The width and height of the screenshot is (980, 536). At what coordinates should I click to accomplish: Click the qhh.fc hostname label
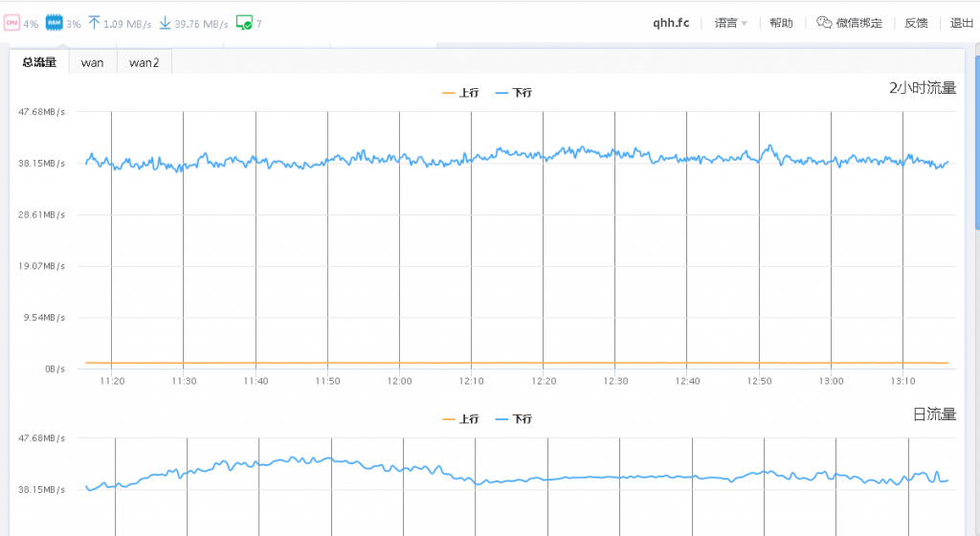[671, 23]
